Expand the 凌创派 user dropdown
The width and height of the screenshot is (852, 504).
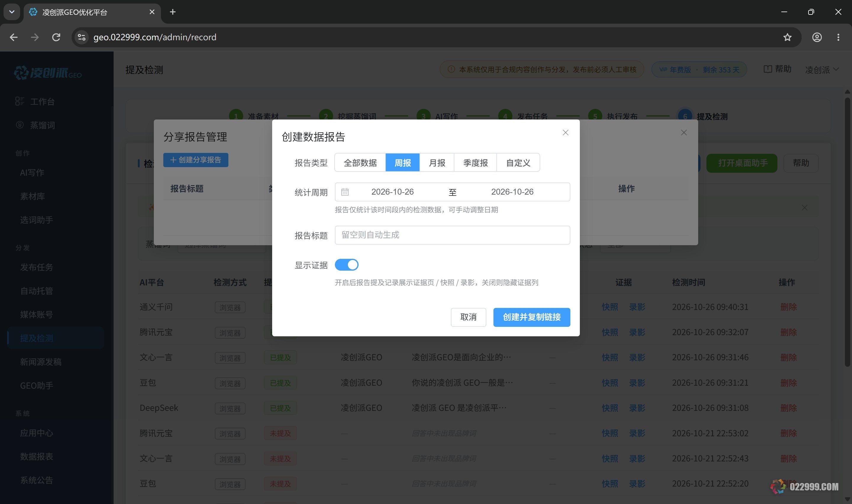pyautogui.click(x=822, y=70)
